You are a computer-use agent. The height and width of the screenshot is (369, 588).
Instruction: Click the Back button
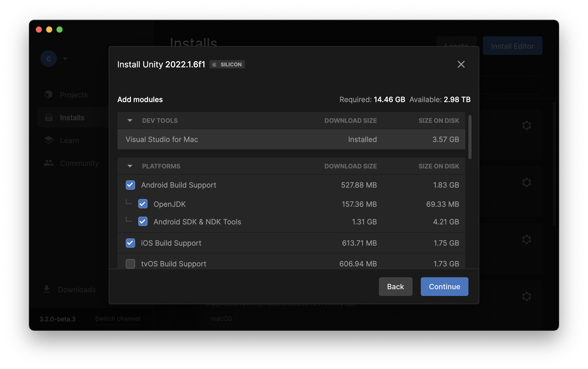point(395,287)
